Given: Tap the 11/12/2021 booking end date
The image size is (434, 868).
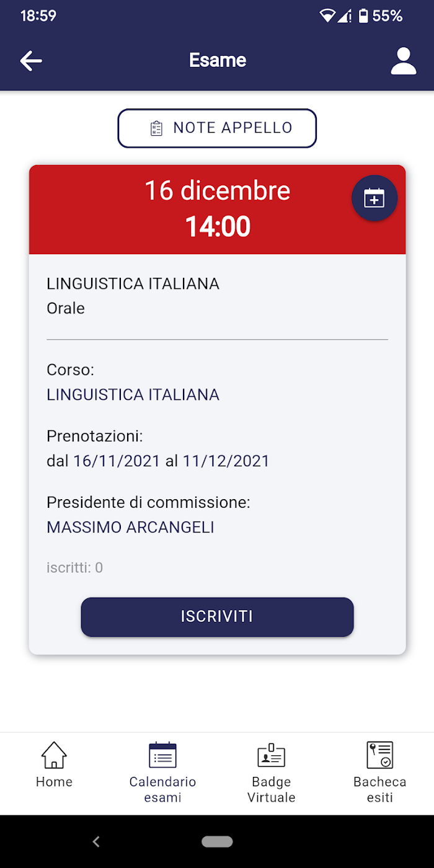Looking at the screenshot, I should (x=226, y=461).
